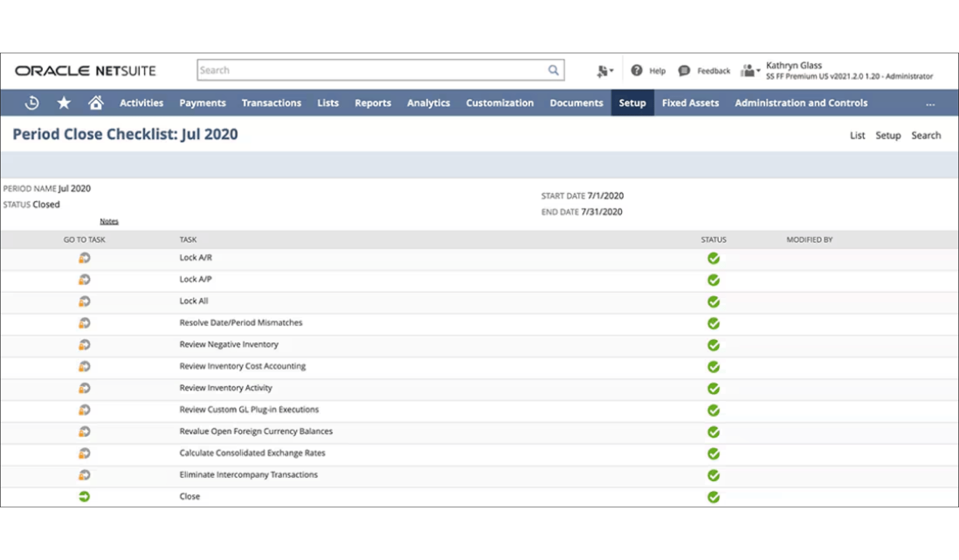Click inside the global search field

coord(363,69)
